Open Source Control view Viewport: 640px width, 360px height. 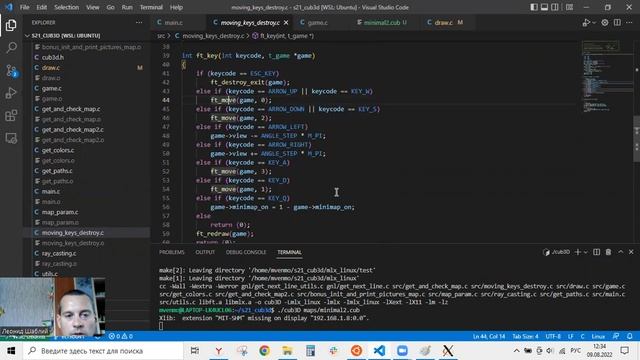(11, 71)
